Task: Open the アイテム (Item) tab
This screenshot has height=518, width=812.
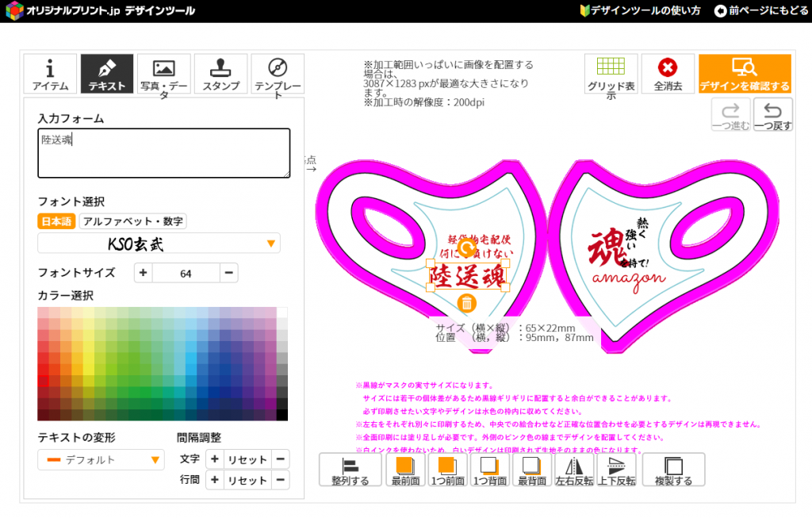Action: tap(50, 74)
